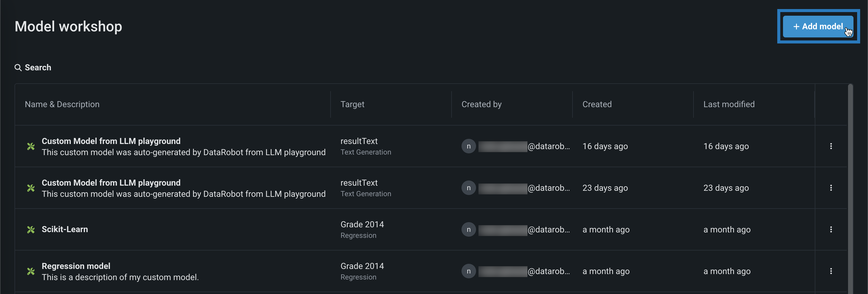Screen dimensions: 868x294
Task: Open the Regression model entry
Action: (76, 266)
